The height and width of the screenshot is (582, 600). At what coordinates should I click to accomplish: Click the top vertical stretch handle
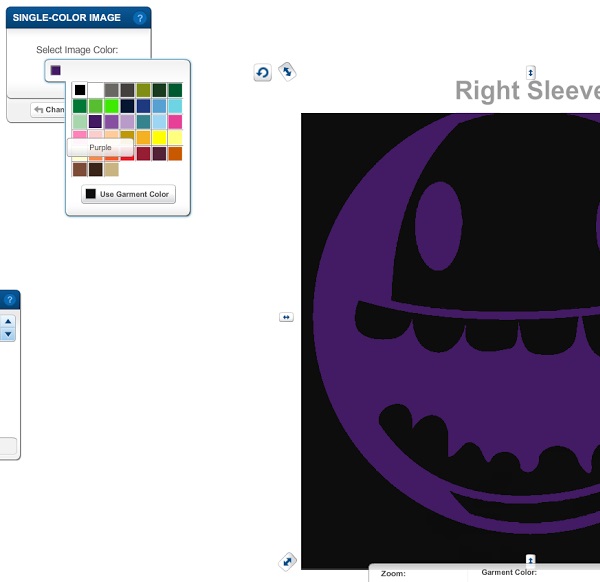pyautogui.click(x=531, y=72)
